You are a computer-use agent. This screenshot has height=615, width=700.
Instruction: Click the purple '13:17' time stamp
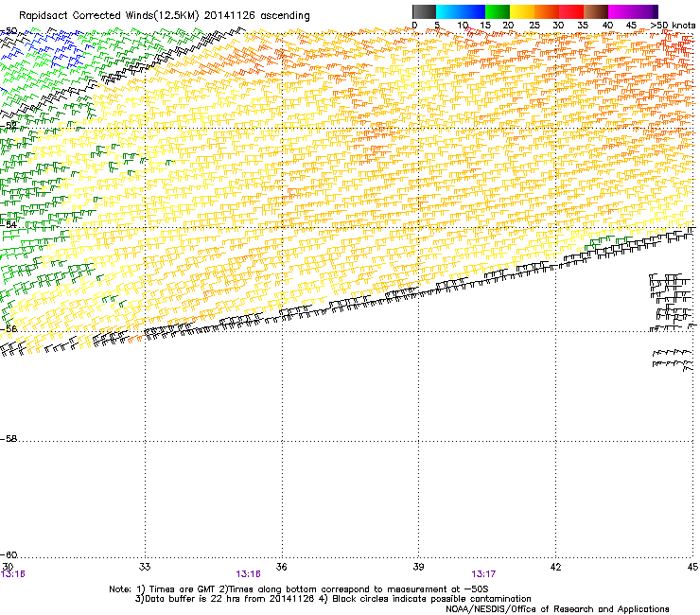[x=483, y=574]
